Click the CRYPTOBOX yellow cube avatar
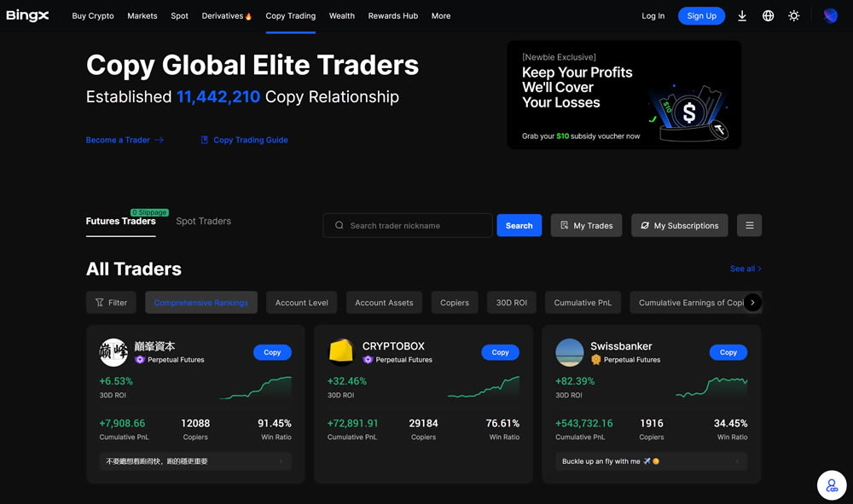Image resolution: width=853 pixels, height=504 pixels. pos(341,352)
